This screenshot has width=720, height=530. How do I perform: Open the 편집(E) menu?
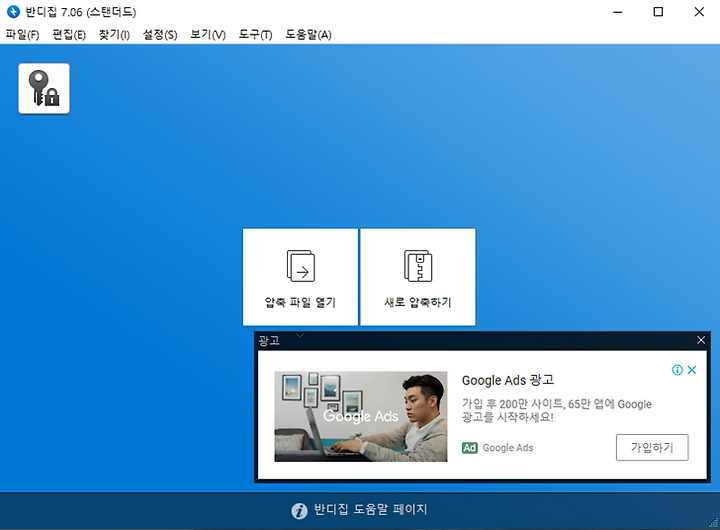point(69,35)
